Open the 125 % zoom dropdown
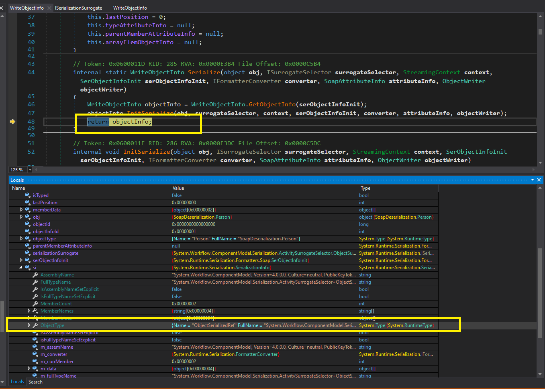This screenshot has width=545, height=392. 30,170
